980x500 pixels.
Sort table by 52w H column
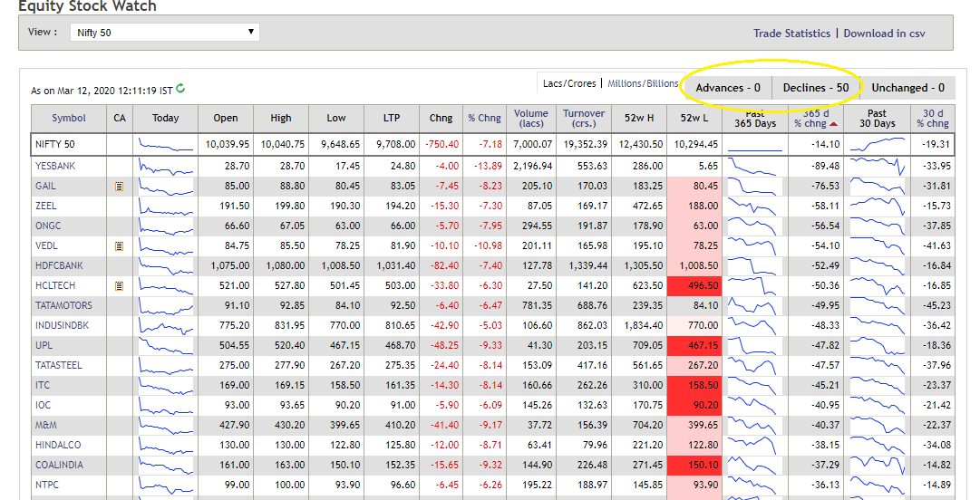click(639, 118)
